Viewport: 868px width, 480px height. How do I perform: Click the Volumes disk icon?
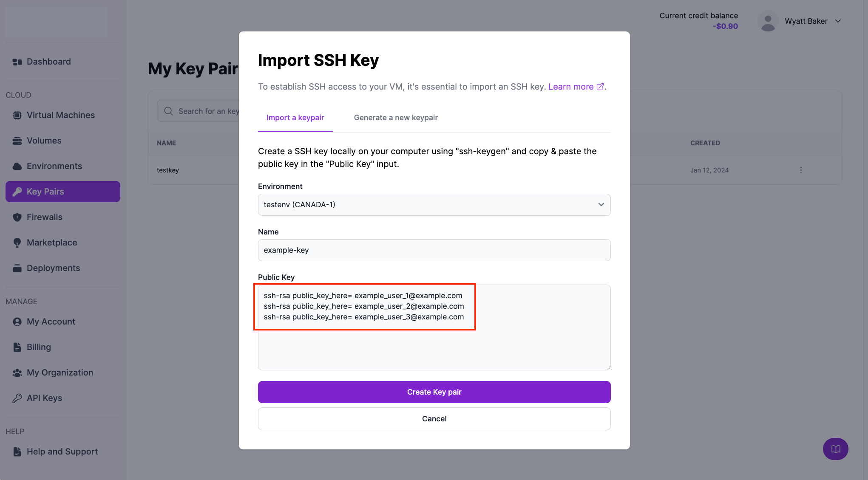click(x=17, y=141)
